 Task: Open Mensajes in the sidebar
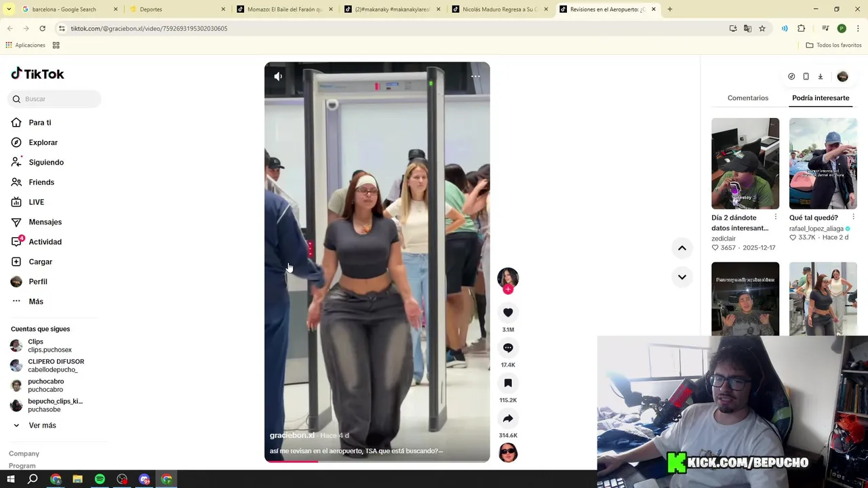[36, 222]
